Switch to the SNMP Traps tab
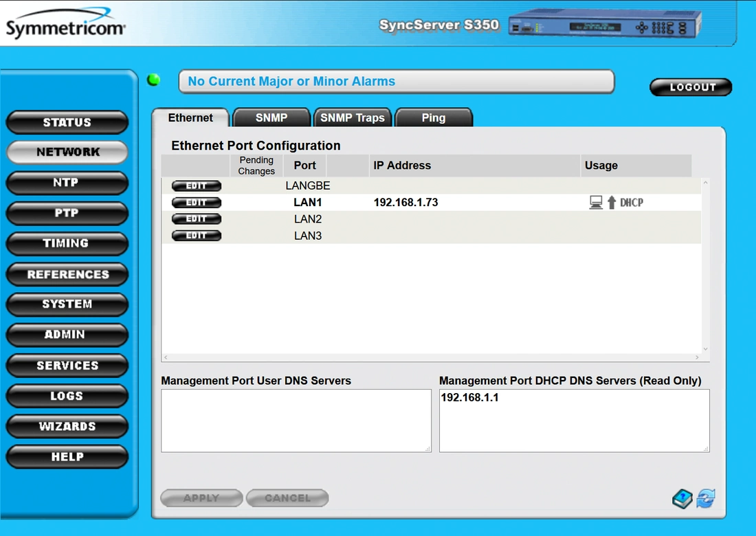756x536 pixels. 353,118
